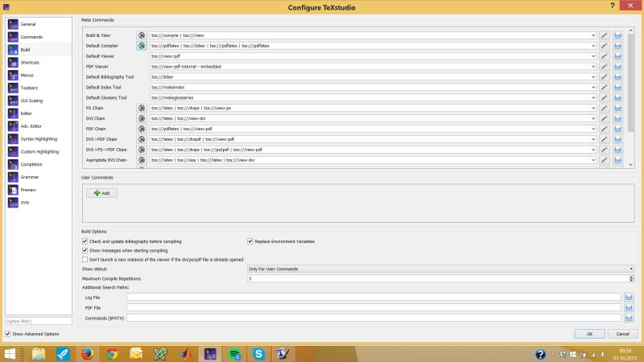644x362 pixels.
Task: Open the General settings page
Action: tap(39, 24)
